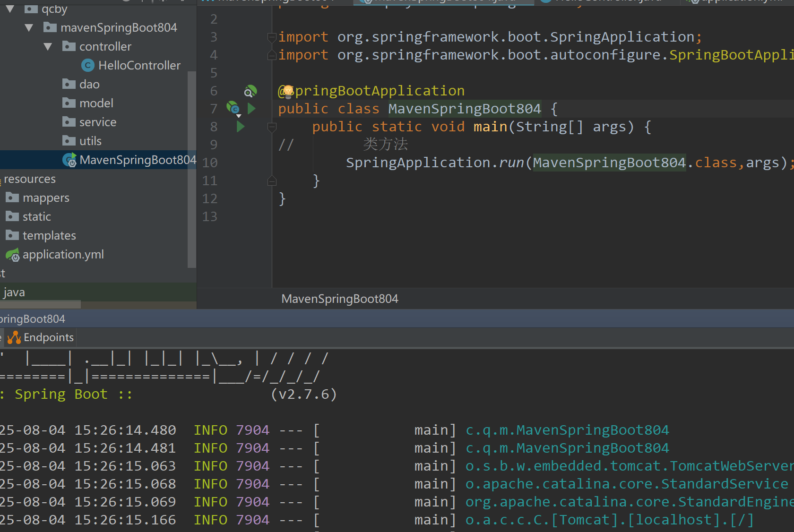
Task: Run main method via line 8 gutter arrow
Action: [240, 127]
